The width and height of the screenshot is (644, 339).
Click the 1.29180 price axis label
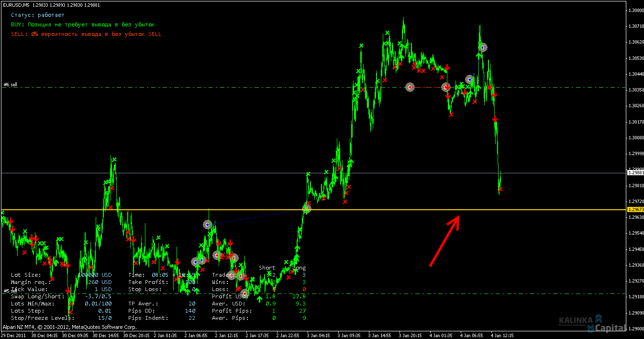[x=635, y=297]
